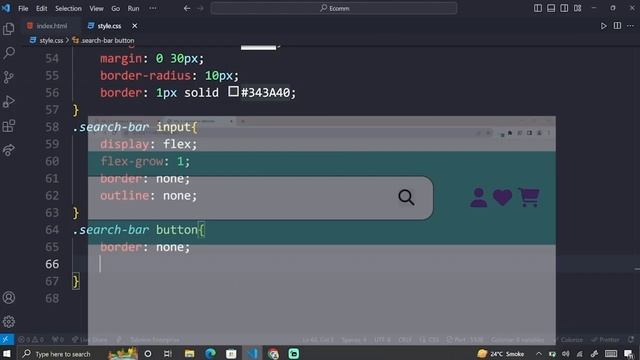Open the View menu
This screenshot has height=360, width=640.
(96, 8)
